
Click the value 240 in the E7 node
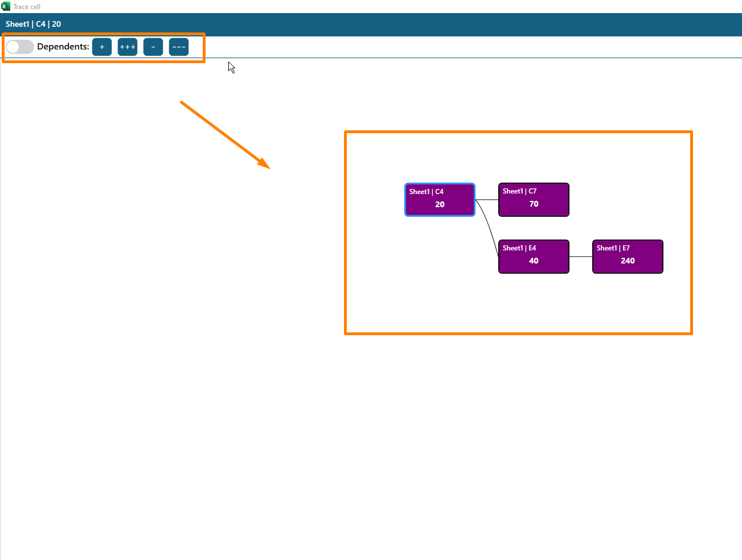pyautogui.click(x=628, y=261)
